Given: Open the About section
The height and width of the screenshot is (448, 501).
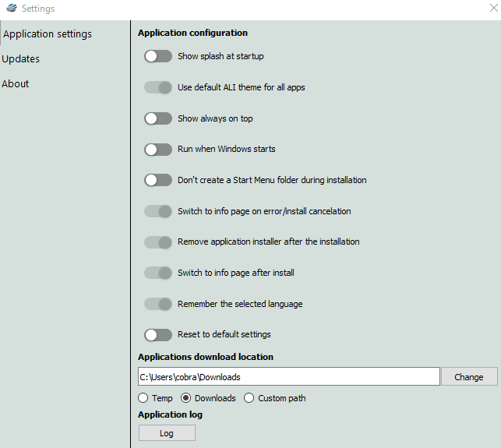Looking at the screenshot, I should [16, 83].
